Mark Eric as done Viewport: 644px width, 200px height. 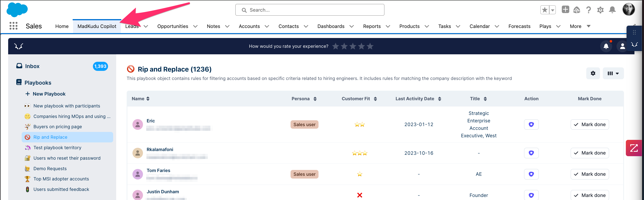click(590, 124)
